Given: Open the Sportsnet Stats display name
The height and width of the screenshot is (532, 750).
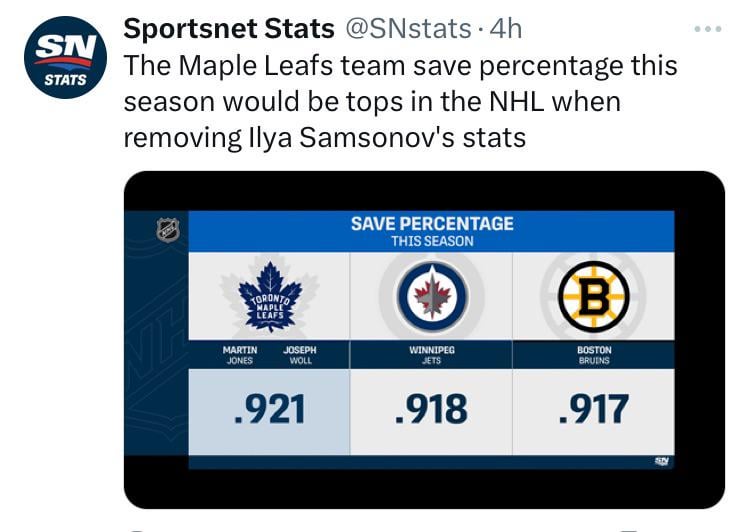Looking at the screenshot, I should [x=228, y=29].
